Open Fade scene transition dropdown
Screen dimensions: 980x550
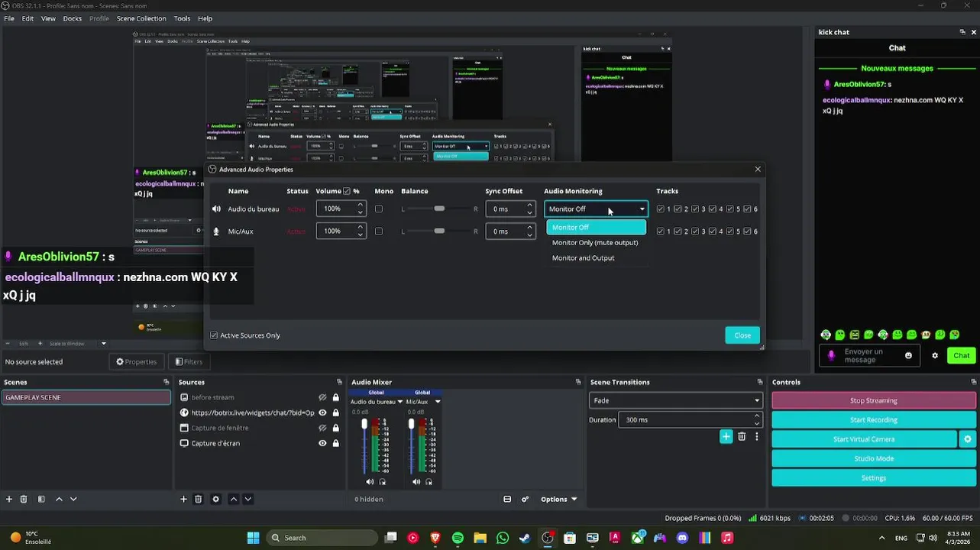pyautogui.click(x=676, y=400)
